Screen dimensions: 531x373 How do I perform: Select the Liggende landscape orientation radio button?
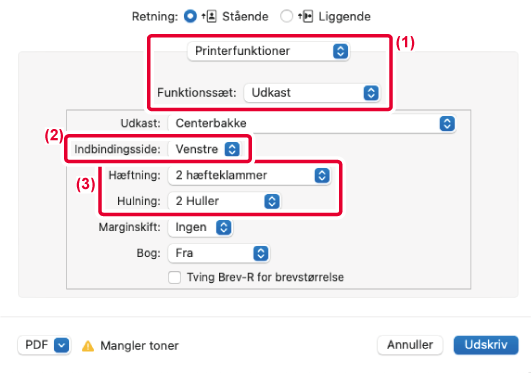pos(286,16)
